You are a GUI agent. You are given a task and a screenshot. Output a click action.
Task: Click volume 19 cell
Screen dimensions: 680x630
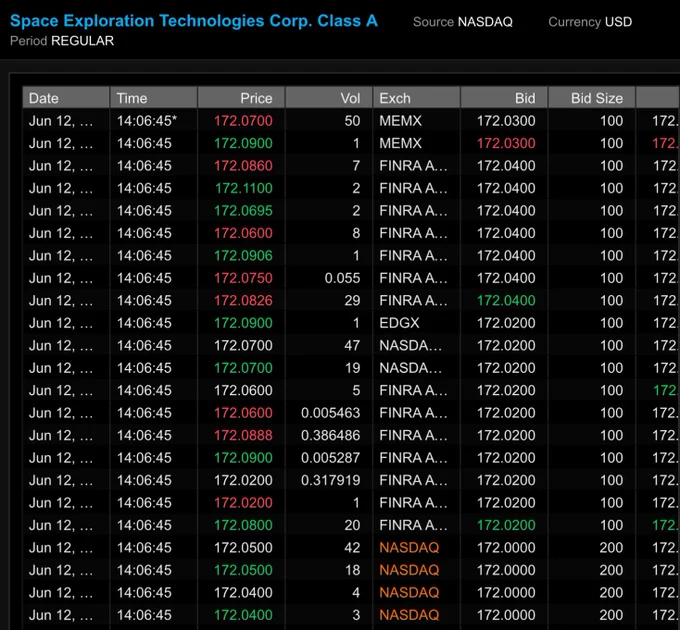tap(352, 368)
